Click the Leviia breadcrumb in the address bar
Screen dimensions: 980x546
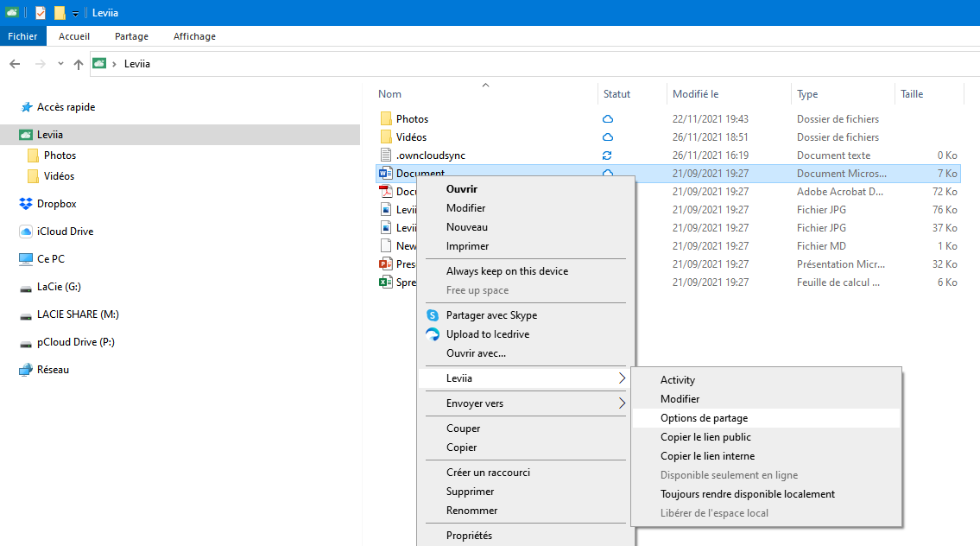137,64
